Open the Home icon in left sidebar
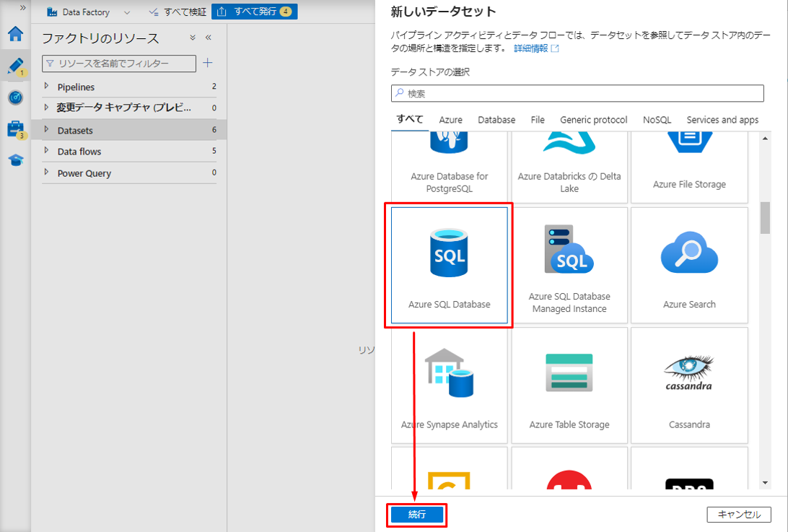This screenshot has width=788, height=532. tap(15, 34)
